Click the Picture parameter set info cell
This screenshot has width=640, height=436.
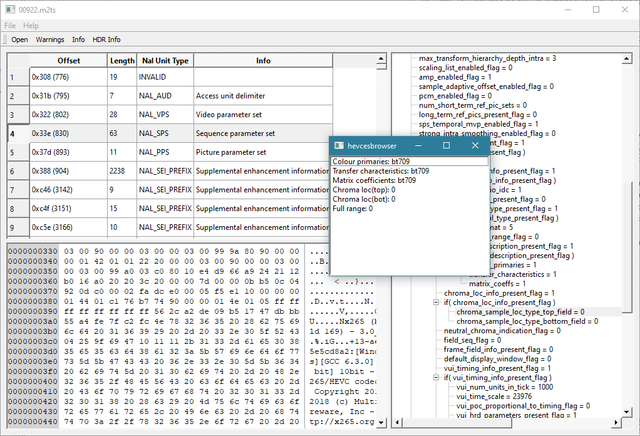(261, 152)
